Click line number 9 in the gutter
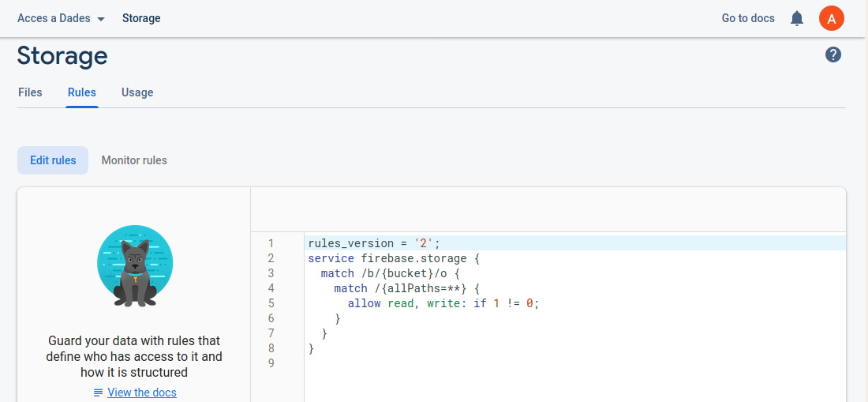 click(271, 363)
